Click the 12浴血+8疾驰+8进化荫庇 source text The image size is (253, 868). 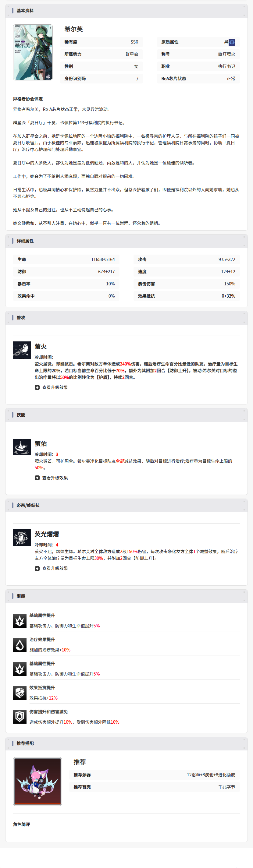pyautogui.click(x=211, y=774)
